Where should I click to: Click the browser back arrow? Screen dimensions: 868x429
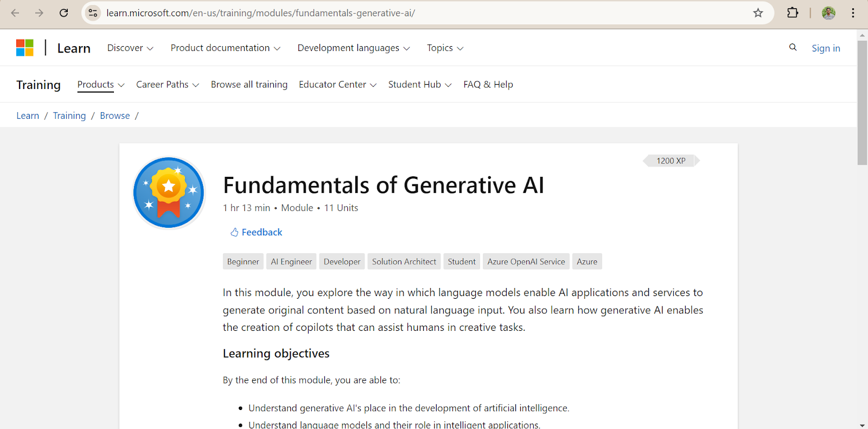pyautogui.click(x=15, y=13)
